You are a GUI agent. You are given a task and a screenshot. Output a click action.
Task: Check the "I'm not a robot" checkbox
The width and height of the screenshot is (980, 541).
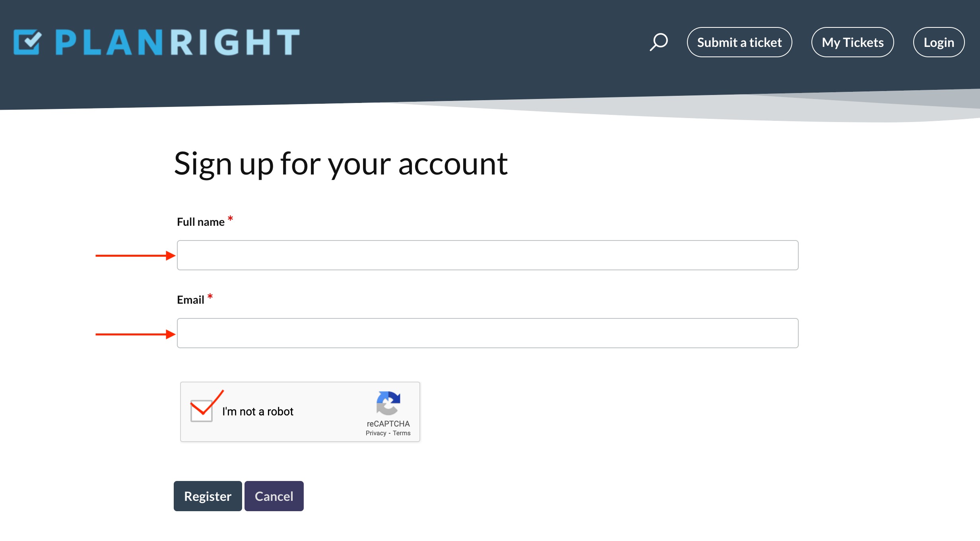pyautogui.click(x=202, y=411)
